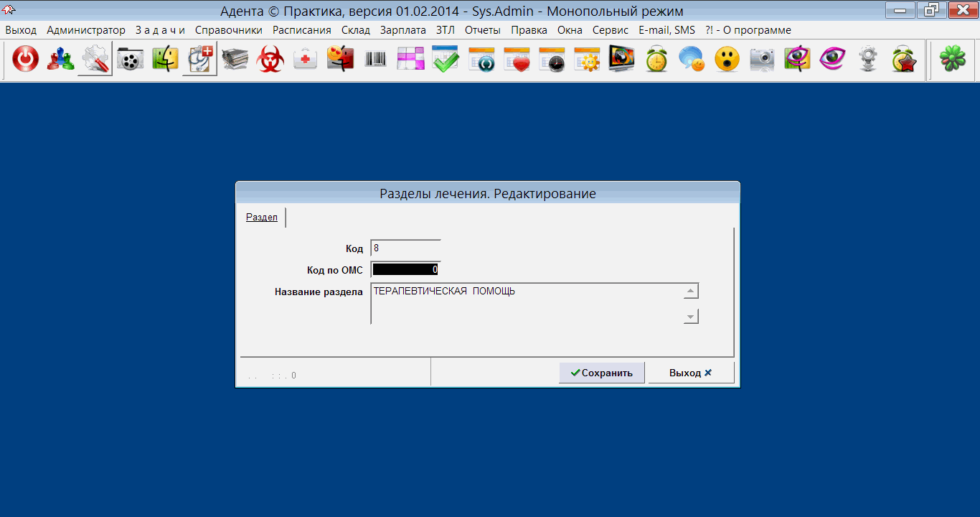Open the red biohazard symbol tool
The width and height of the screenshot is (980, 517).
pos(270,60)
